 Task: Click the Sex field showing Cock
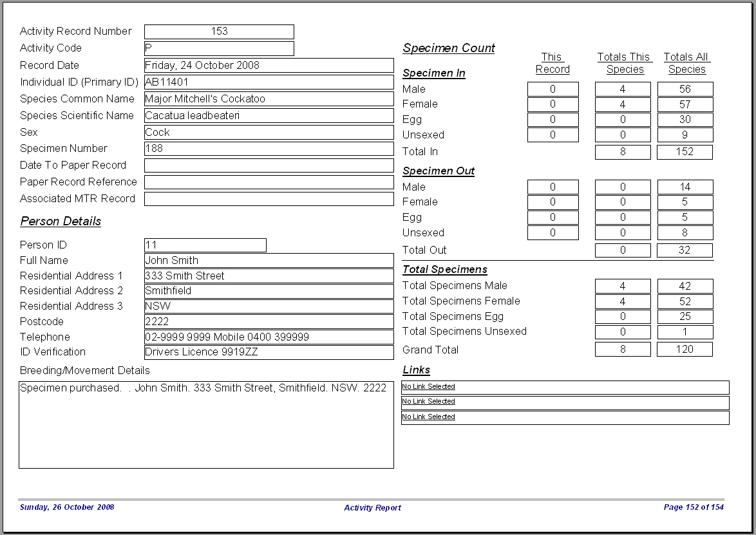pos(269,133)
